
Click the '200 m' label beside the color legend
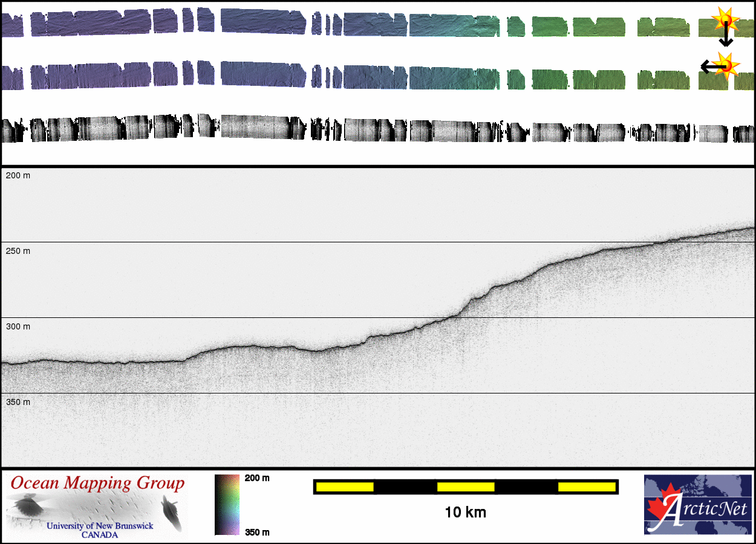coord(257,478)
